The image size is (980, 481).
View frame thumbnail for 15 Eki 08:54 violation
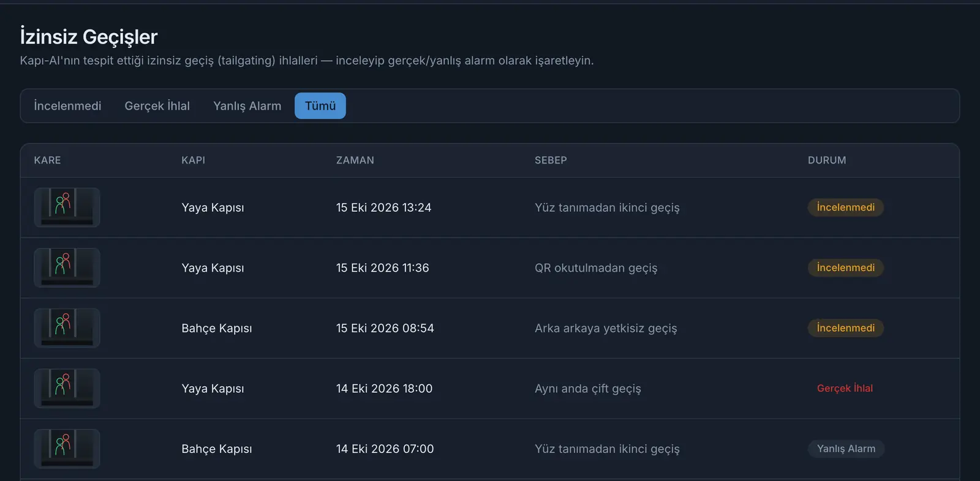(67, 328)
